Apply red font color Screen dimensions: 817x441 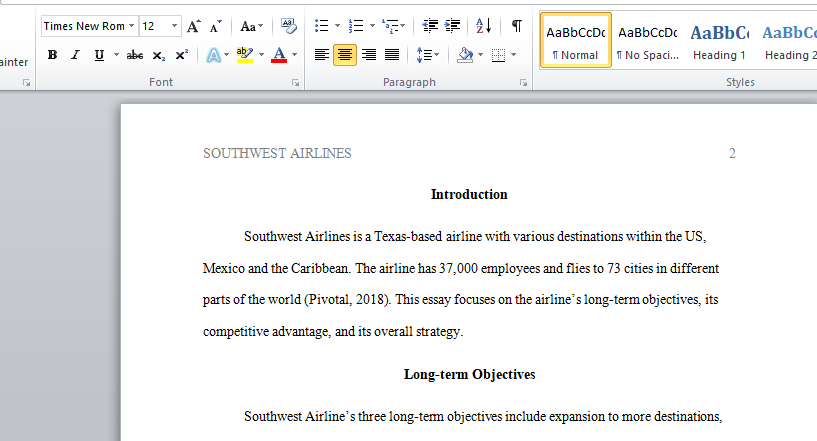tap(279, 55)
